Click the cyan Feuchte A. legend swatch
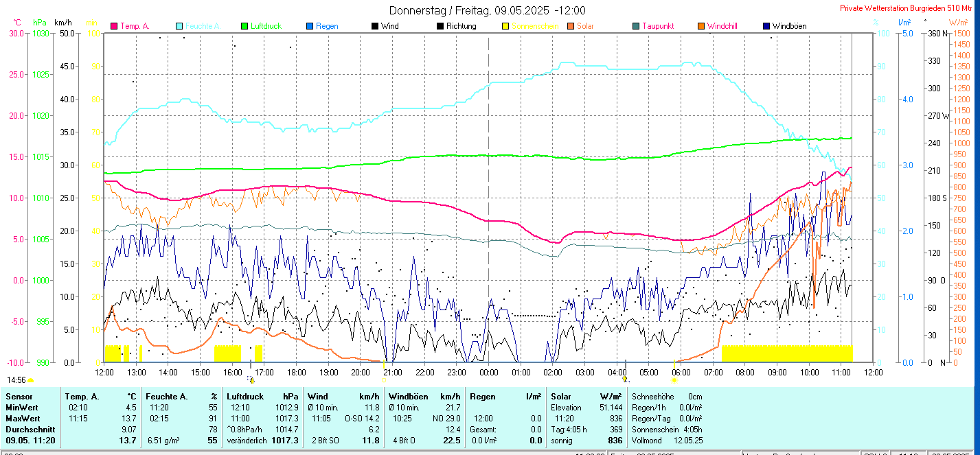The width and height of the screenshot is (980, 455). 180,26
